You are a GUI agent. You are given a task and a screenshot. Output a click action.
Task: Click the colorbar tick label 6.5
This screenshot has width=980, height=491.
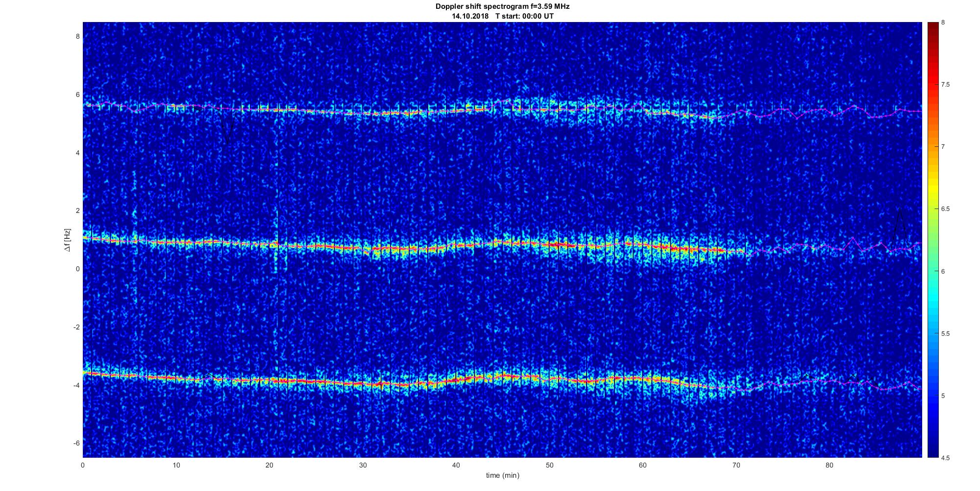coord(946,209)
